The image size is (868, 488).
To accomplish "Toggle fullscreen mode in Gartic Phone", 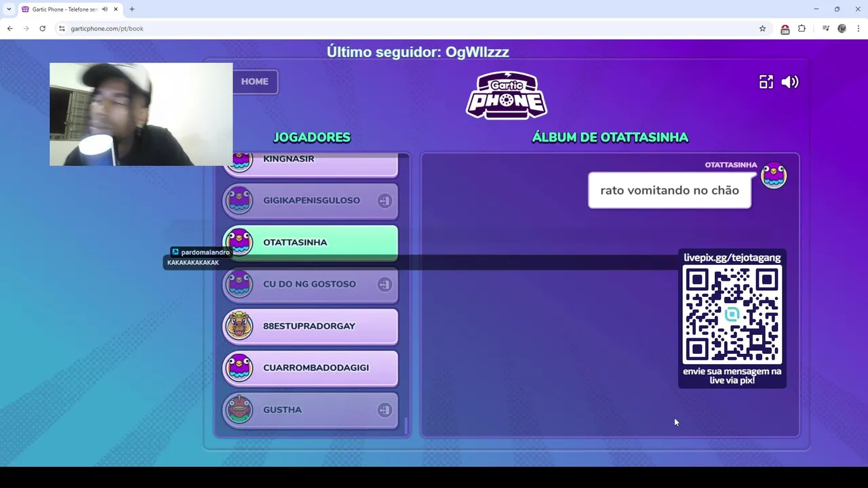I will point(766,82).
